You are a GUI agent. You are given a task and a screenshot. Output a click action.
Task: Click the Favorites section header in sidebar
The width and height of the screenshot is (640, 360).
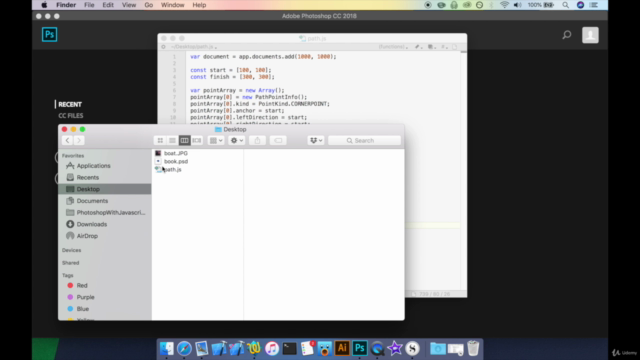[73, 156]
